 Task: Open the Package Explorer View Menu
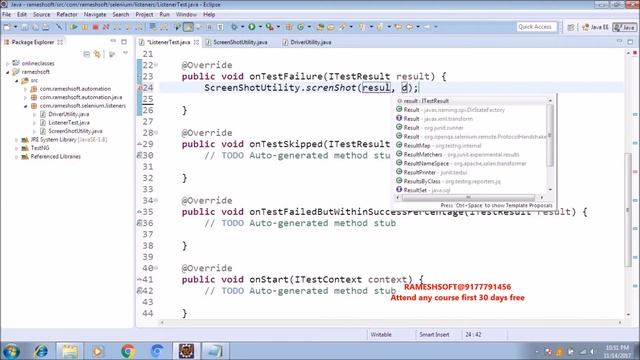(125, 53)
